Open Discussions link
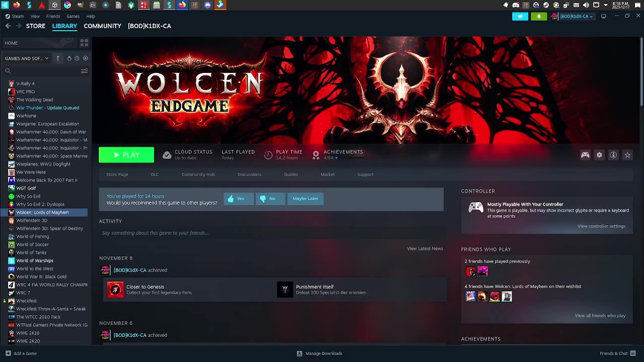The height and width of the screenshot is (362, 644). (x=250, y=174)
